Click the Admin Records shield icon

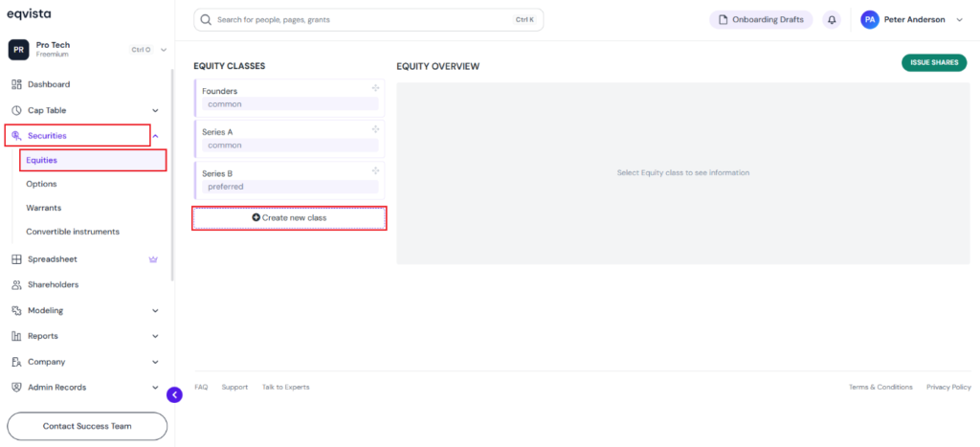[17, 387]
